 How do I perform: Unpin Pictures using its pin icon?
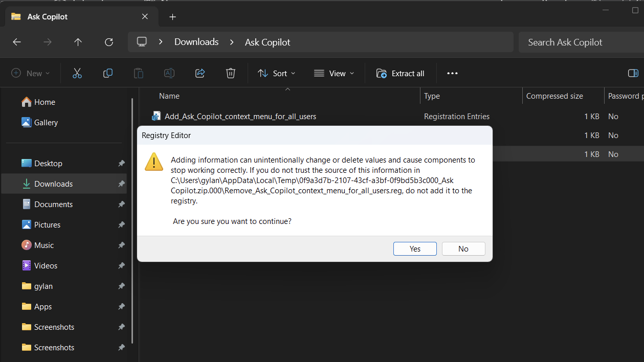click(x=121, y=225)
